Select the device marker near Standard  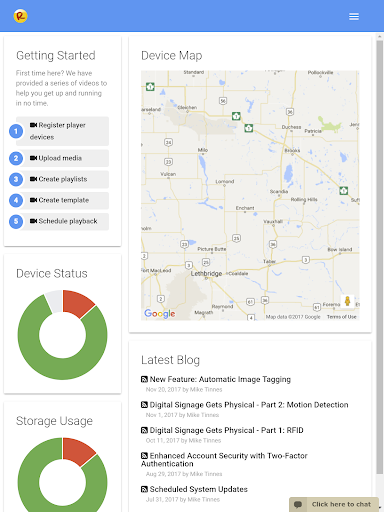150,87
